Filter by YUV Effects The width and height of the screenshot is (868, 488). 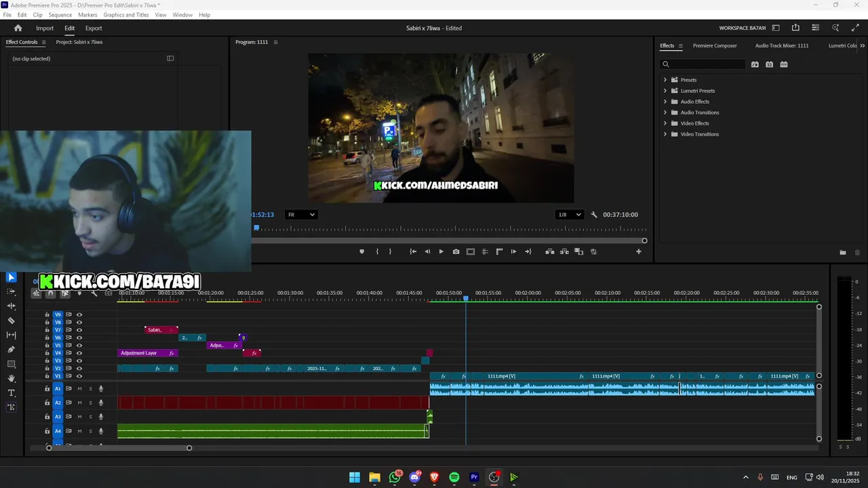tap(784, 64)
